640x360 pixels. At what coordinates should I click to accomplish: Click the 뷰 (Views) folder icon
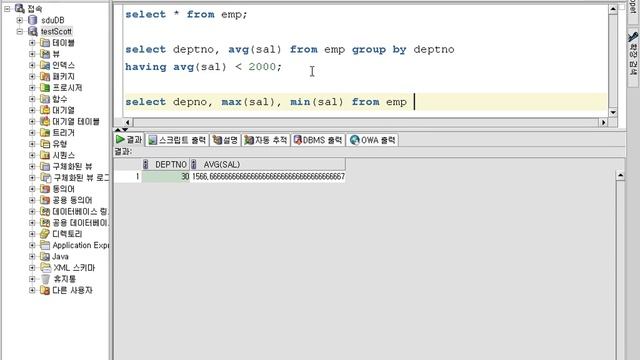click(x=45, y=54)
